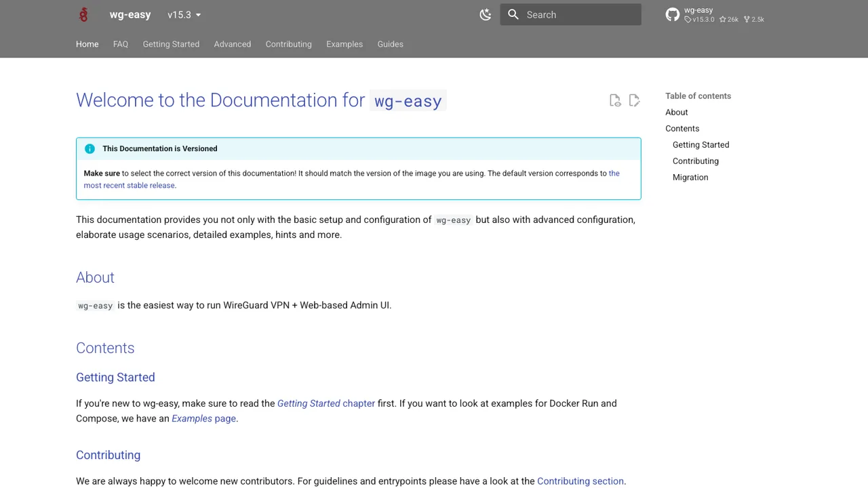This screenshot has width=868, height=488.
Task: Open the FAQ tab
Action: click(x=121, y=44)
